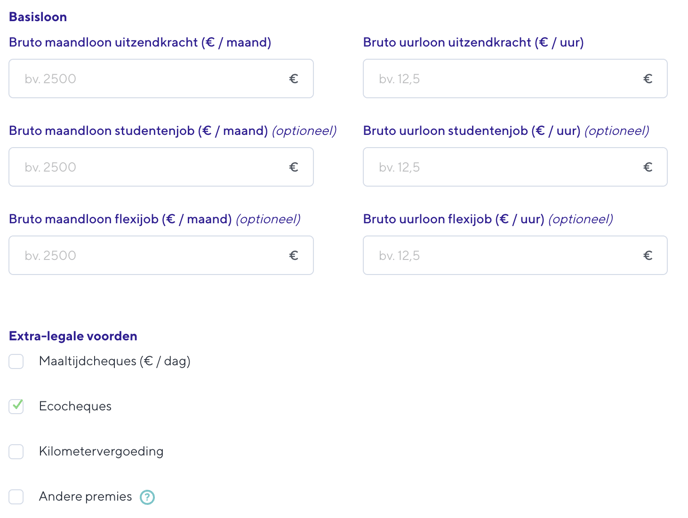
Task: Click euro icon in maandloon uitzendkracht field
Action: click(293, 79)
